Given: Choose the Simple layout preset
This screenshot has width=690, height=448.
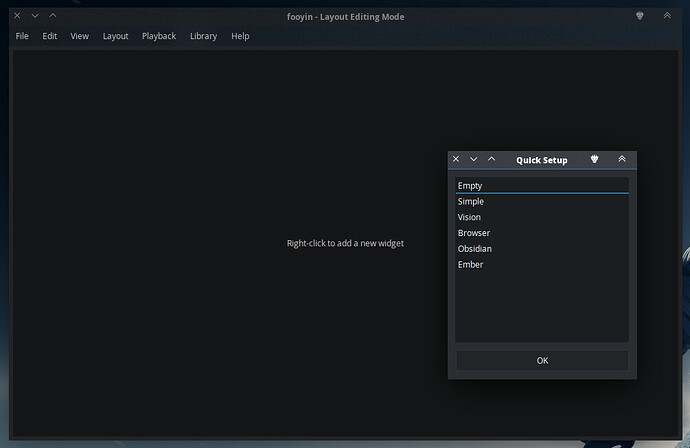Looking at the screenshot, I should 471,202.
